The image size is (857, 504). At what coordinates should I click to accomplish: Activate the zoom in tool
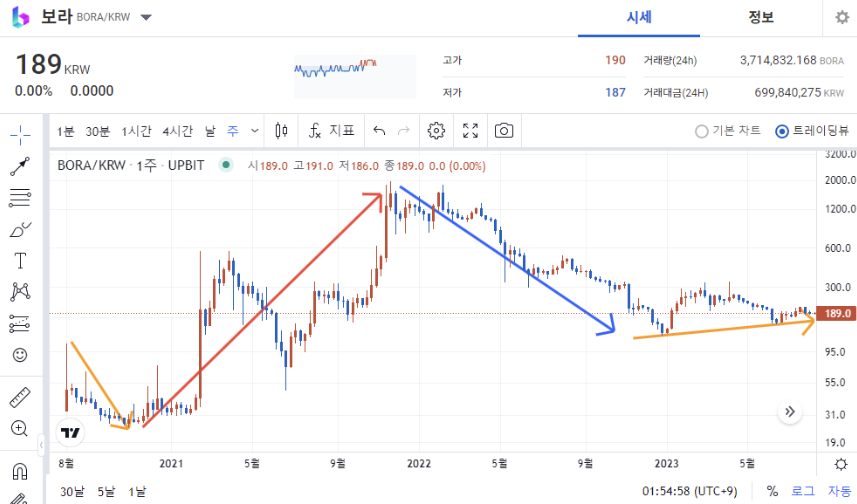[x=20, y=429]
